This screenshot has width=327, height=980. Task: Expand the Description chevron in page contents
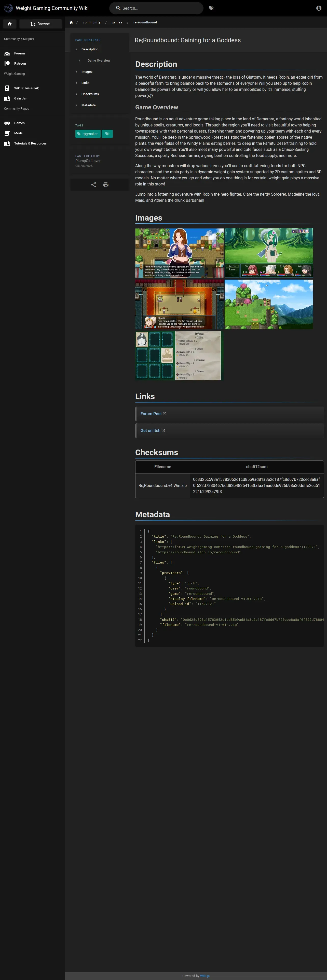[76, 49]
